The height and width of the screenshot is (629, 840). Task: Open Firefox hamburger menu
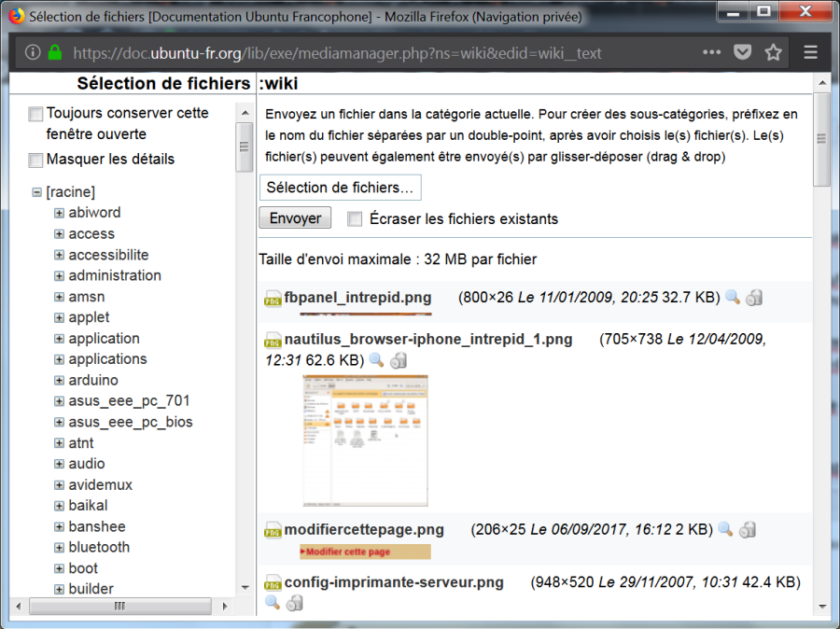[x=810, y=52]
